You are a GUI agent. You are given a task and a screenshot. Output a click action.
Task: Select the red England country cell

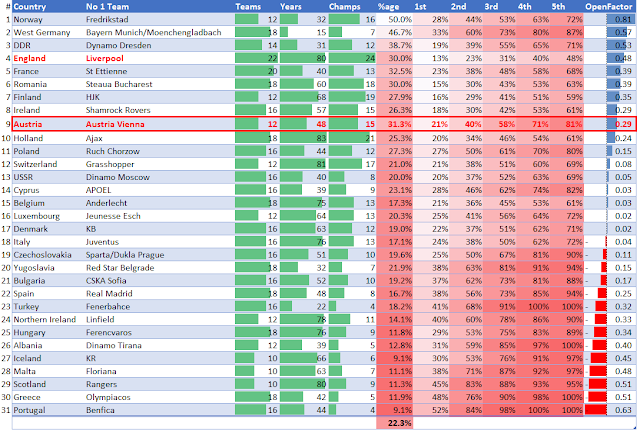tap(29, 58)
